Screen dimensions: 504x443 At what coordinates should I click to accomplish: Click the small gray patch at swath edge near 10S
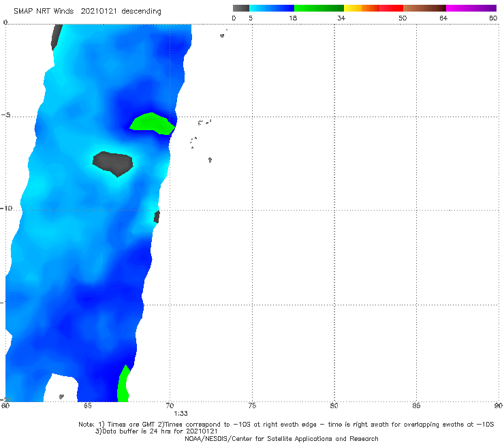click(157, 217)
